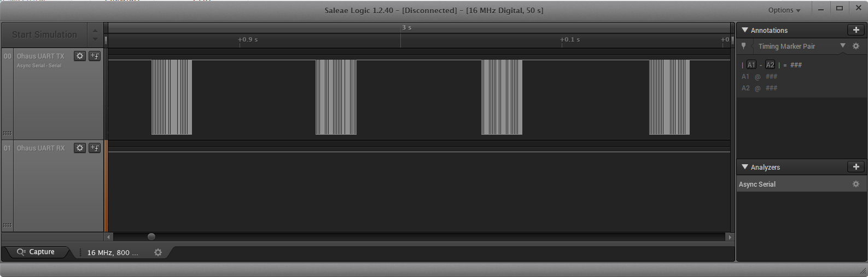Open capture tab settings gear at bottom
The height and width of the screenshot is (277, 868).
[x=158, y=252]
